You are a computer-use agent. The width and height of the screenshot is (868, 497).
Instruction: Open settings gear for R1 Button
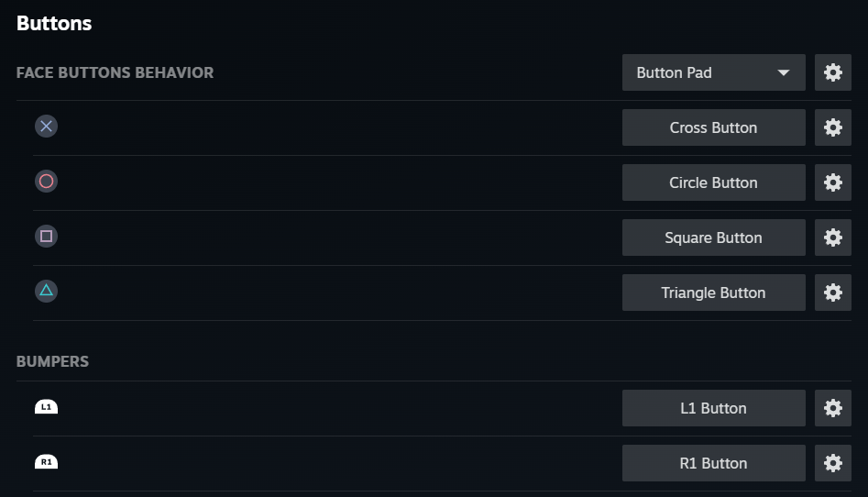click(x=832, y=463)
